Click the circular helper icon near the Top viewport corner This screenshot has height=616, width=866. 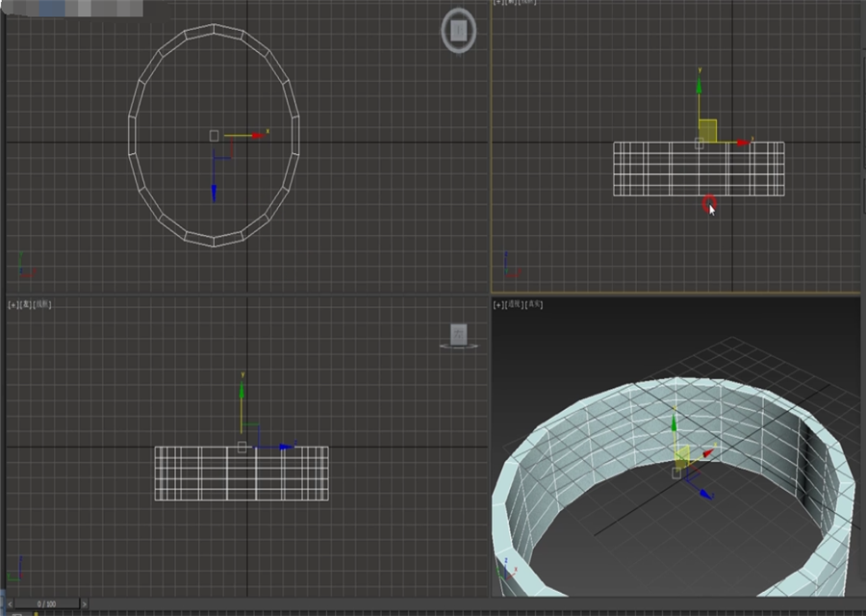(x=457, y=30)
